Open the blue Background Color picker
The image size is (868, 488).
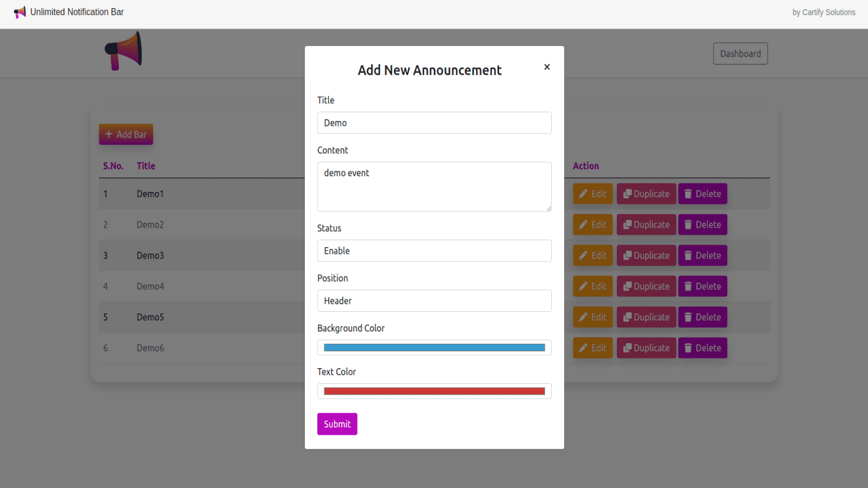[x=434, y=347]
